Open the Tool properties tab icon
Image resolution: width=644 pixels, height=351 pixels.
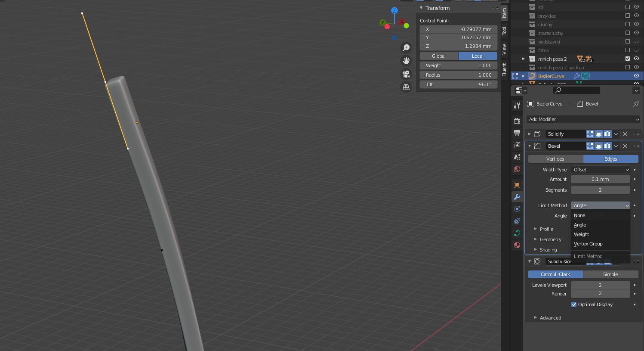517,106
